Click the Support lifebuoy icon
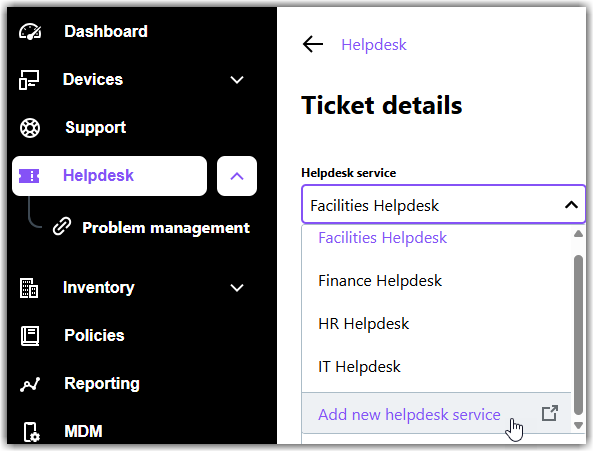This screenshot has width=594, height=452. [30, 128]
